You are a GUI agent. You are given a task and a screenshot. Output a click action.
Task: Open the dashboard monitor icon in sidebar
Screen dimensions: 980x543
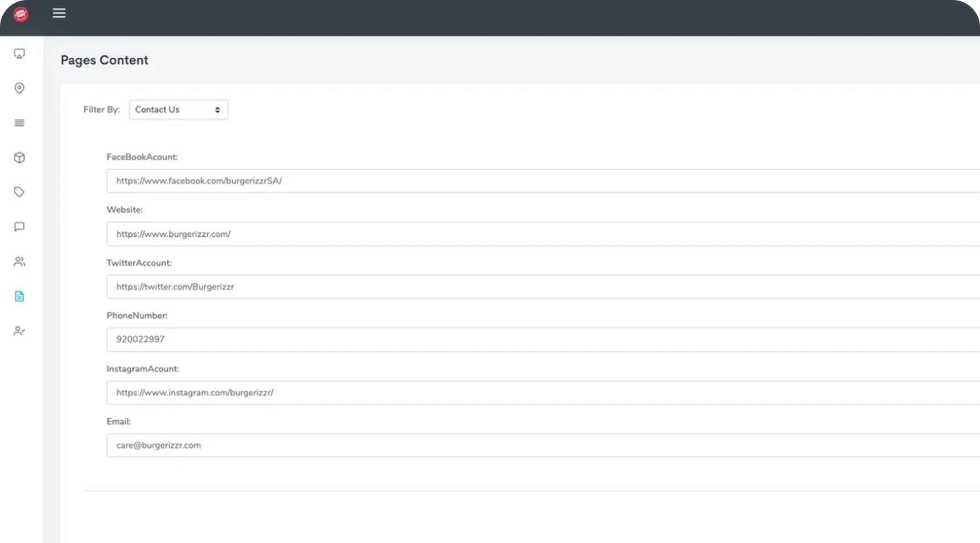[19, 54]
